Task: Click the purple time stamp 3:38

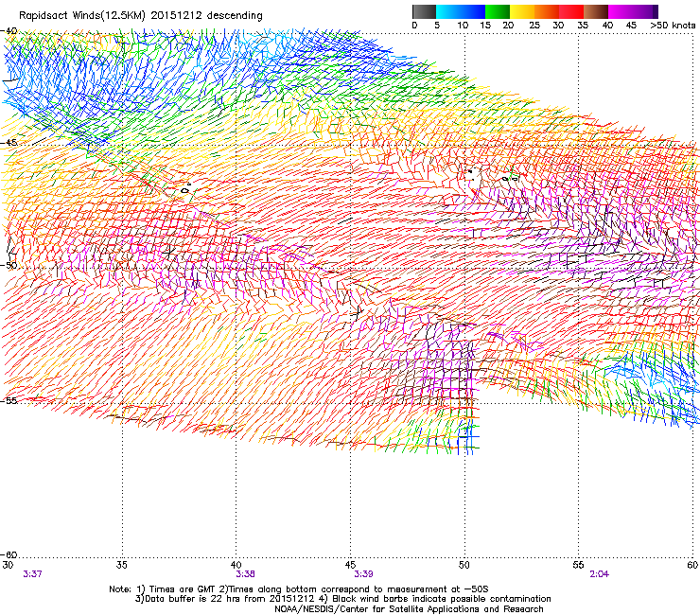Action: 246,574
